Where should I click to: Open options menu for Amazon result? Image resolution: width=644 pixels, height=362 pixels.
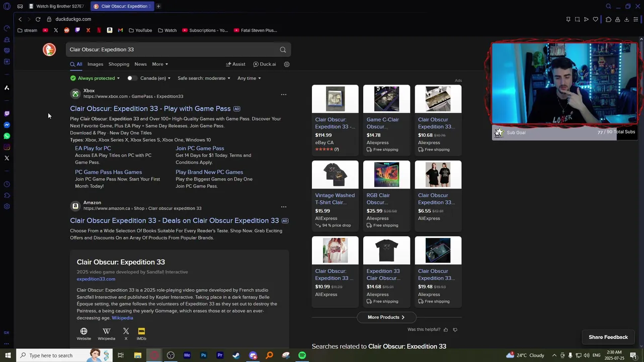(284, 207)
